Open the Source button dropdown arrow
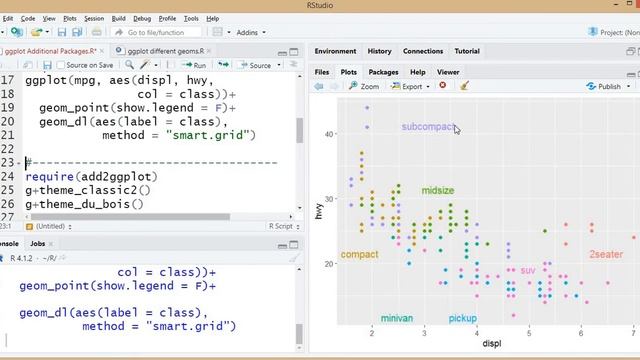 pyautogui.click(x=279, y=65)
